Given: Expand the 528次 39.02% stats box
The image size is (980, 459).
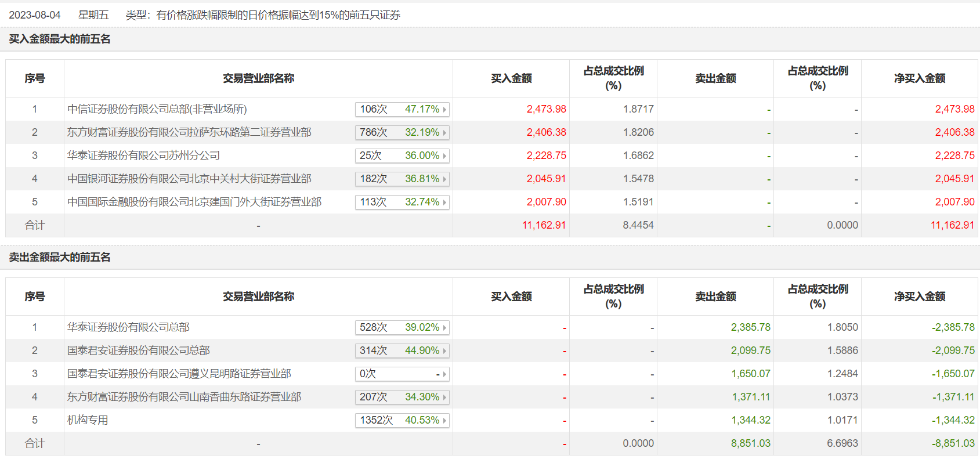Looking at the screenshot, I should point(402,327).
